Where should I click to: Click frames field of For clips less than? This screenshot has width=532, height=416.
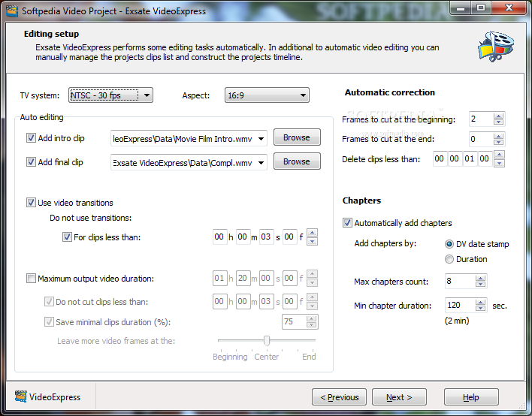point(289,237)
